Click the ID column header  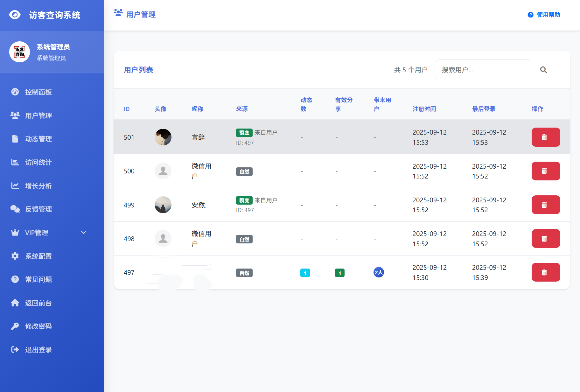point(127,109)
